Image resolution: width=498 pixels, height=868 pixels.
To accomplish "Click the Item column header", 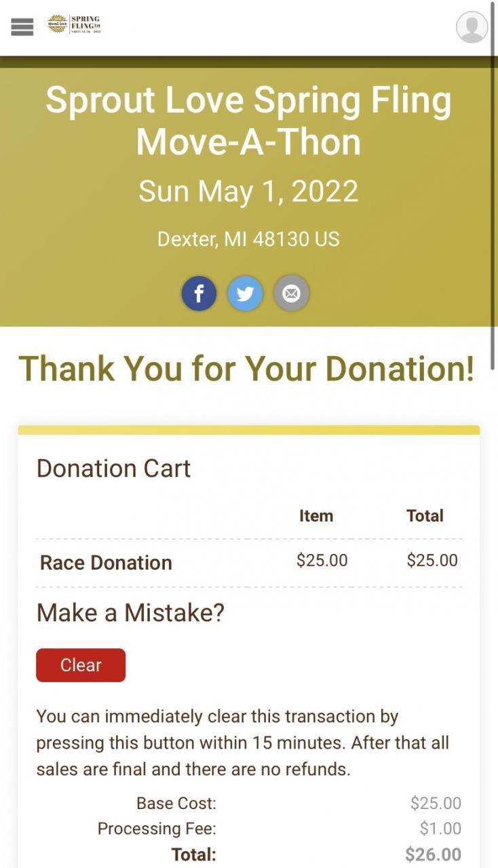I will tap(316, 516).
